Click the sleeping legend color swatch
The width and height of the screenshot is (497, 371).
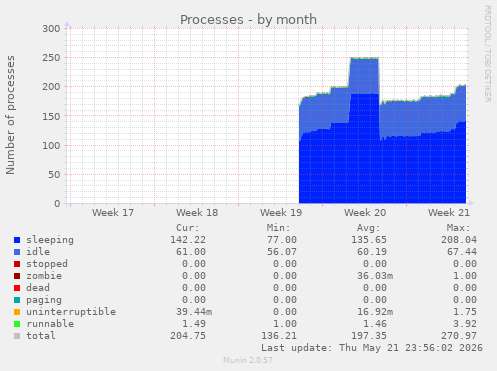click(x=17, y=240)
